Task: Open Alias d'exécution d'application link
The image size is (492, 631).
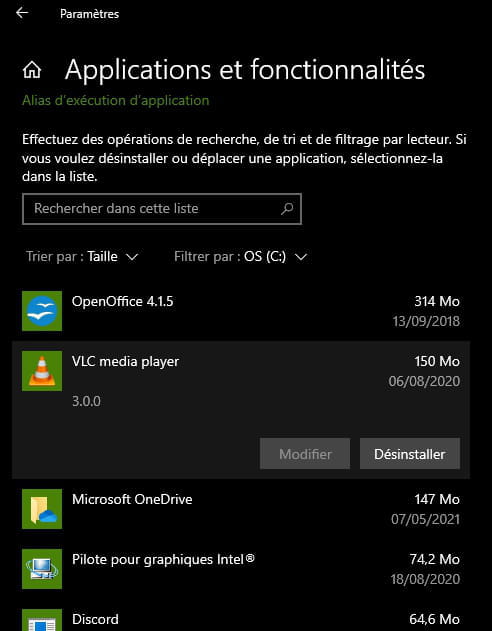Action: [x=115, y=101]
